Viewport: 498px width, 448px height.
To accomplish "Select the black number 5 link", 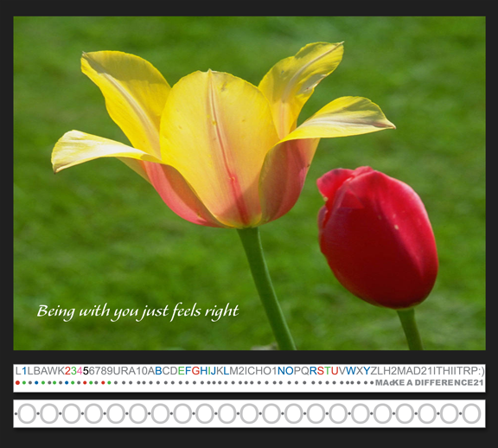I will pos(86,371).
